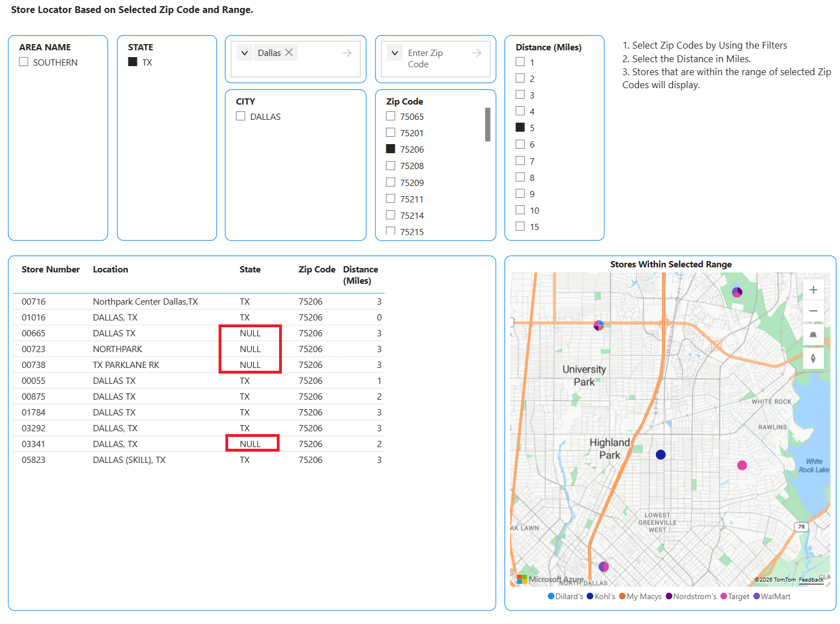This screenshot has width=840, height=624.
Task: Click DALLAS (SKILL), TX location cell
Action: (x=129, y=460)
